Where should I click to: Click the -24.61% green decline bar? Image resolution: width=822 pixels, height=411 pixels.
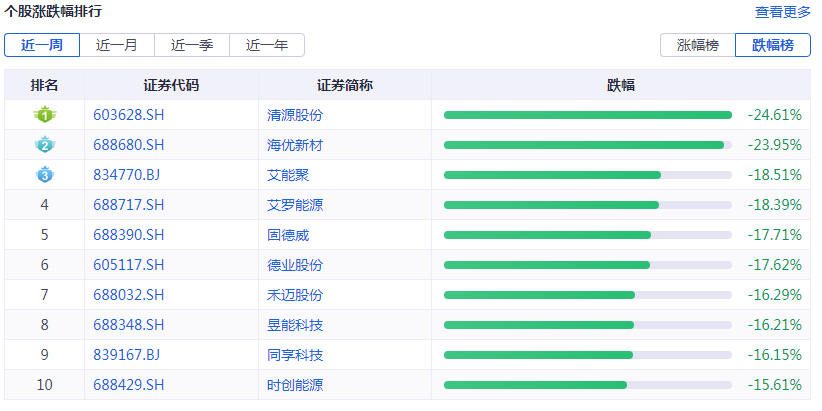[x=588, y=115]
